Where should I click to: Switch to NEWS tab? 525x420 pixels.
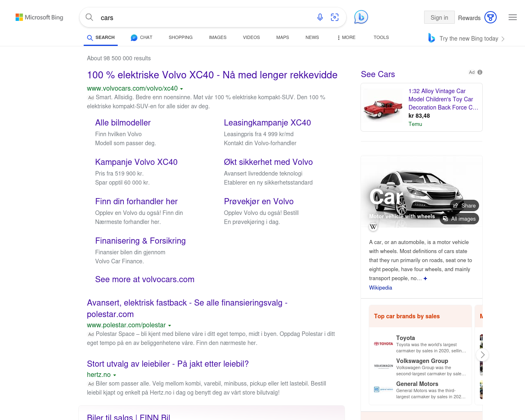pyautogui.click(x=312, y=37)
